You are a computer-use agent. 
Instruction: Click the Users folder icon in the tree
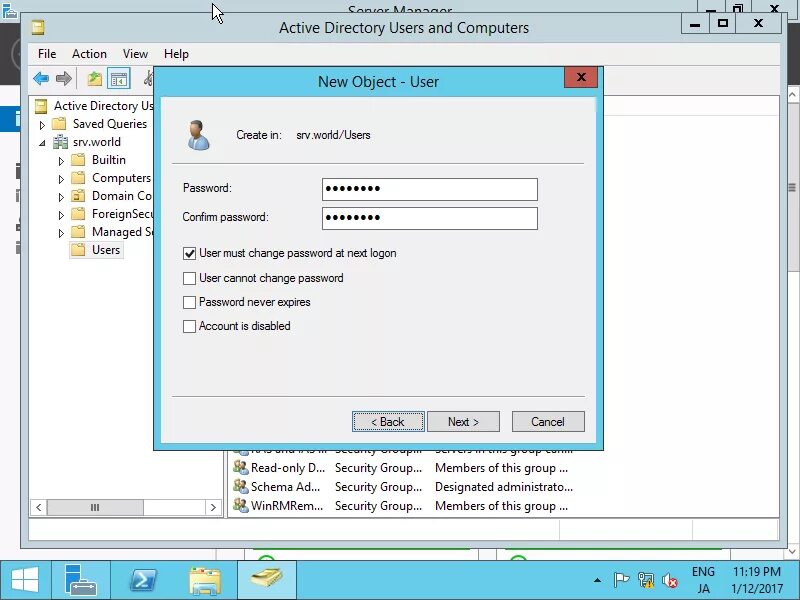coord(78,250)
